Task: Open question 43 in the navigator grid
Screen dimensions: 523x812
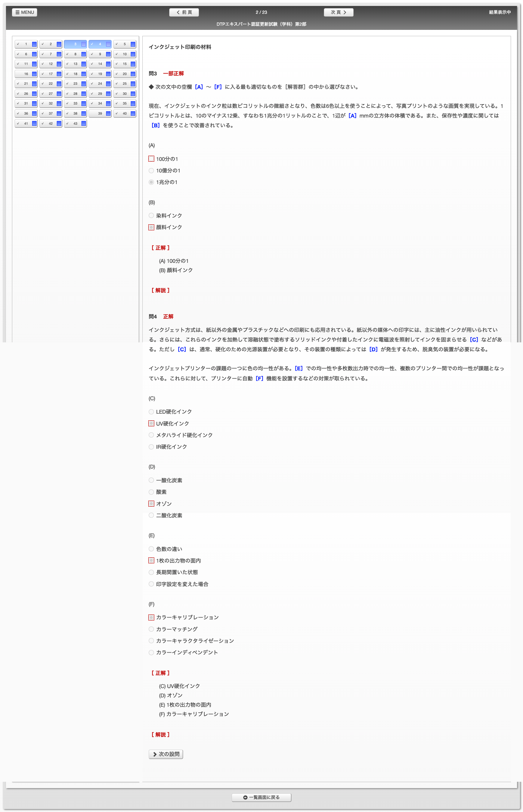Action: click(75, 124)
